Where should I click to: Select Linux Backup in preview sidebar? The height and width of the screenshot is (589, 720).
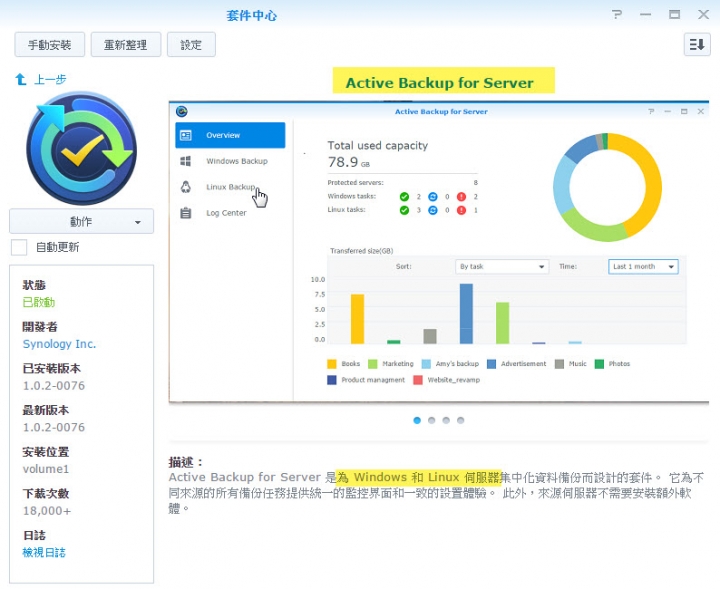click(x=230, y=187)
